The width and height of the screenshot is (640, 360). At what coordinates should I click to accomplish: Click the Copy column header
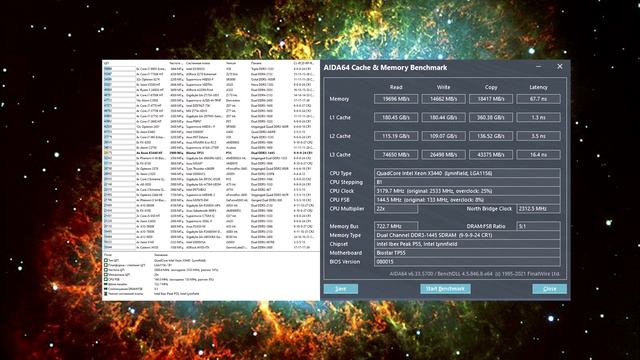click(491, 87)
